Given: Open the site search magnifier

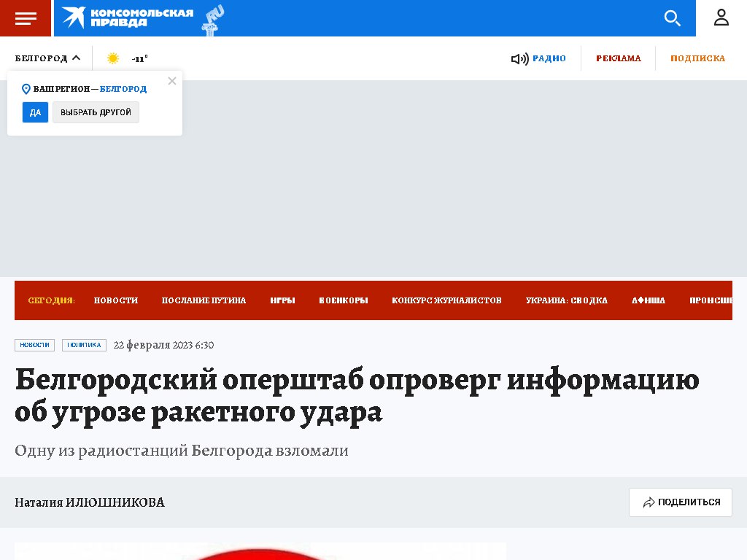Looking at the screenshot, I should pyautogui.click(x=672, y=18).
